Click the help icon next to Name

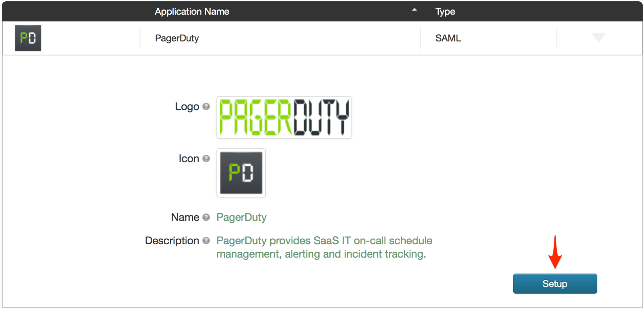coord(206,217)
